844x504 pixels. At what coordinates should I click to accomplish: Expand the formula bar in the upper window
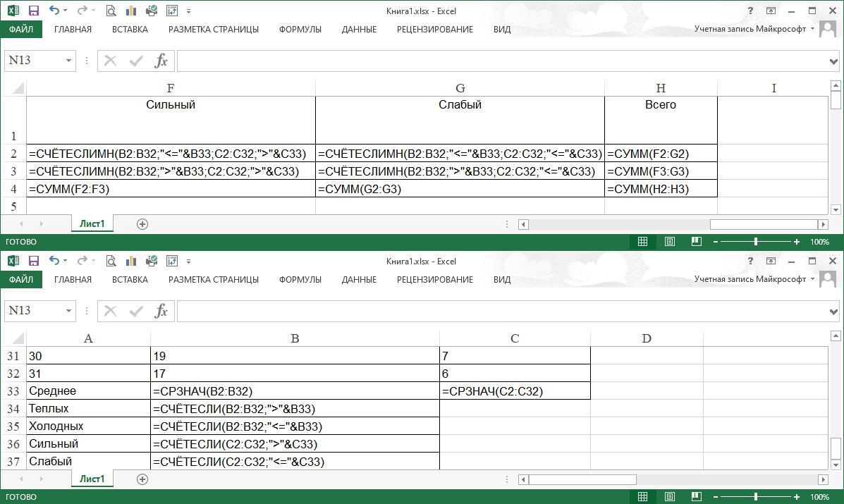pyautogui.click(x=833, y=61)
